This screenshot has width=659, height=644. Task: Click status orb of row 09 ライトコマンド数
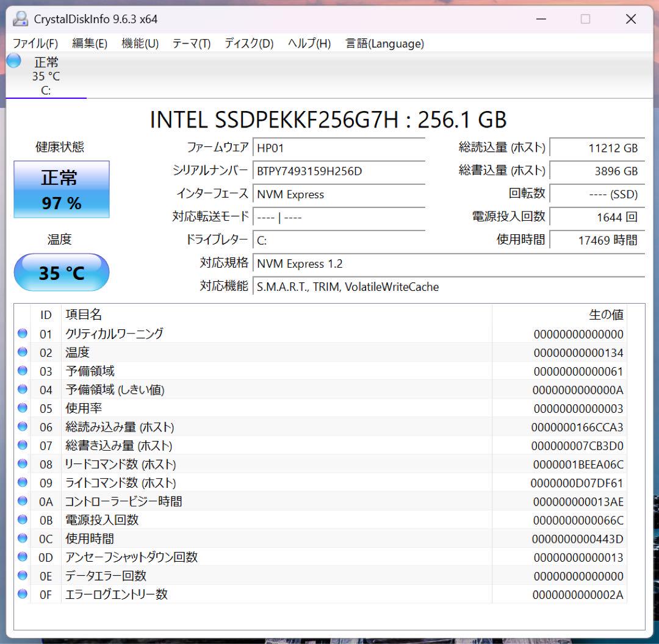click(23, 482)
